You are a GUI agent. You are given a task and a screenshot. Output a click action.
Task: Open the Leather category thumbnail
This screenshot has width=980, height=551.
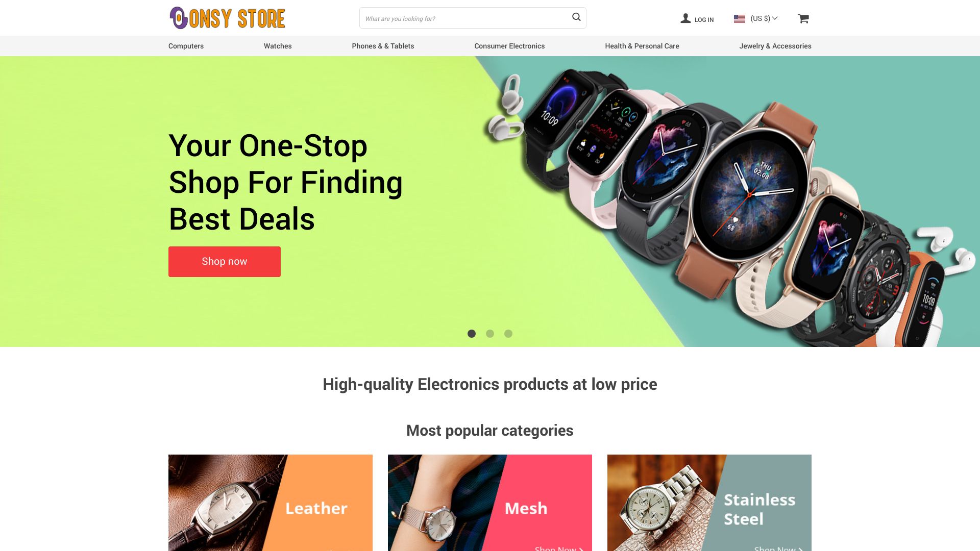[x=271, y=503]
